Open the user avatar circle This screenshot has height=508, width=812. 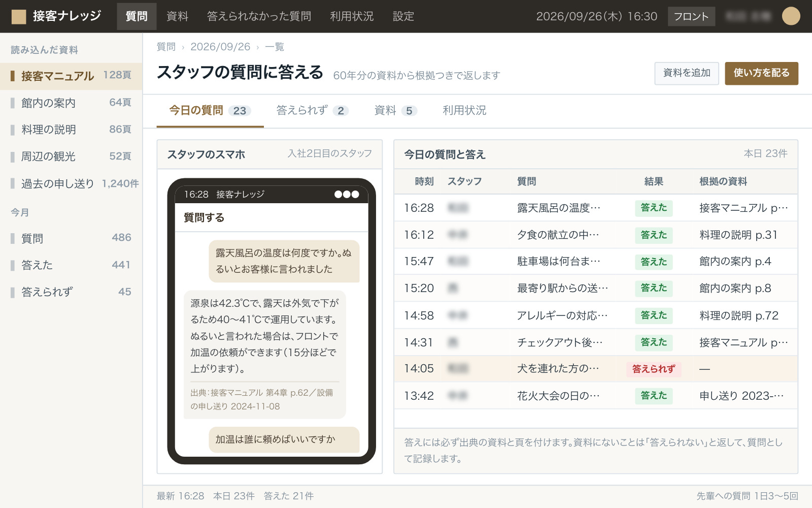[791, 16]
